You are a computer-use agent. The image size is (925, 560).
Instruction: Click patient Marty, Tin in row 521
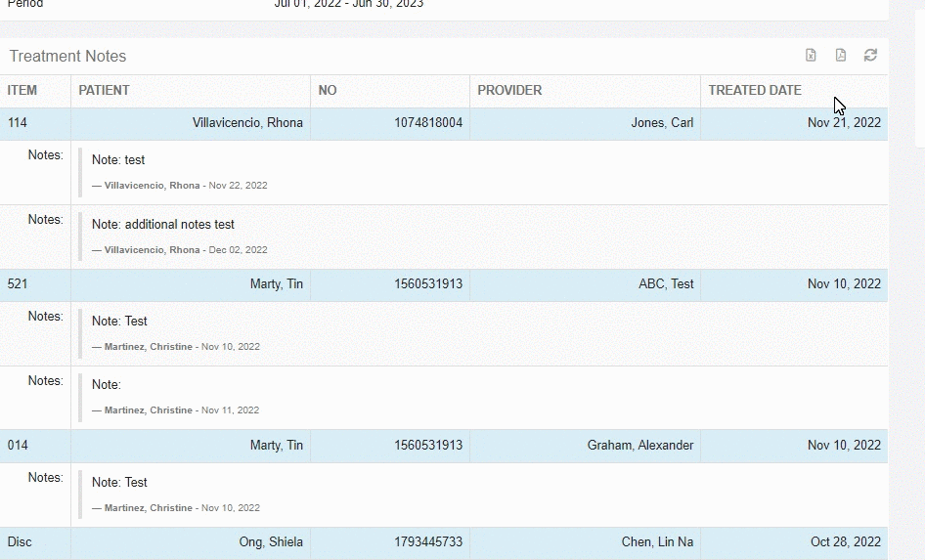[x=276, y=283]
